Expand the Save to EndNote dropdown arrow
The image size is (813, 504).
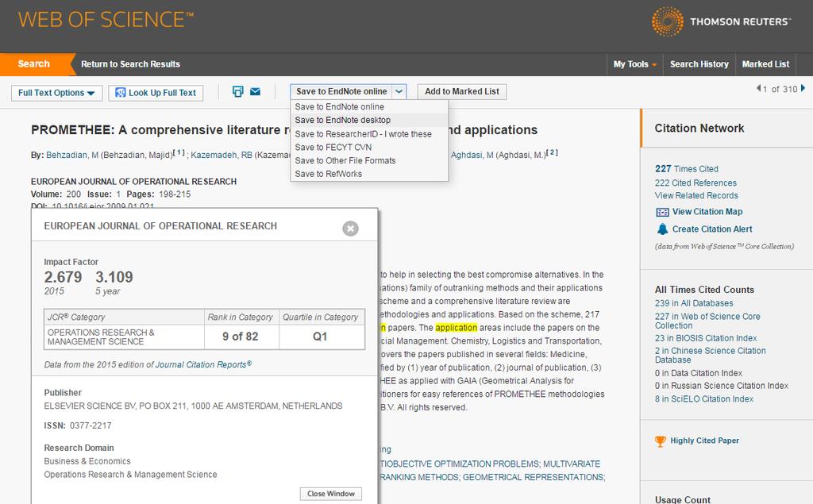tap(399, 92)
